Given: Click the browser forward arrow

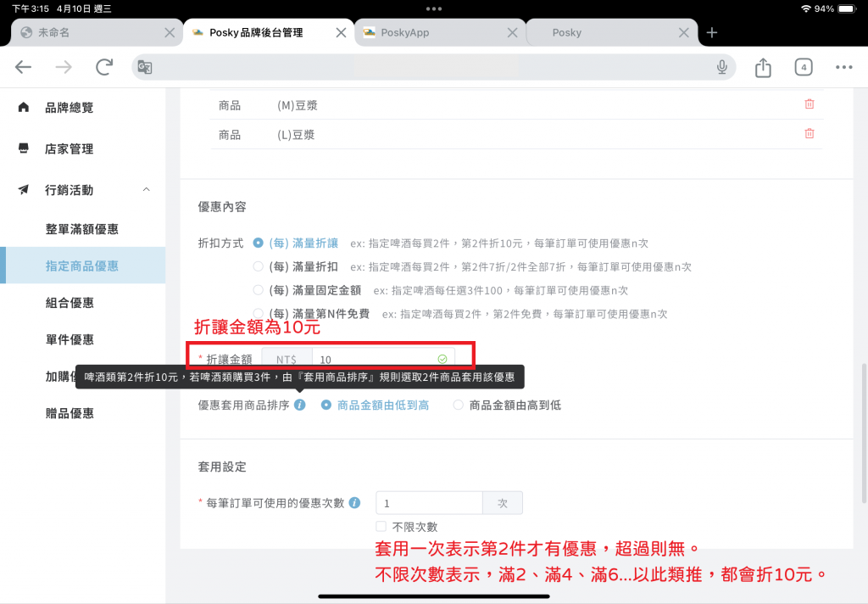Looking at the screenshot, I should point(64,67).
